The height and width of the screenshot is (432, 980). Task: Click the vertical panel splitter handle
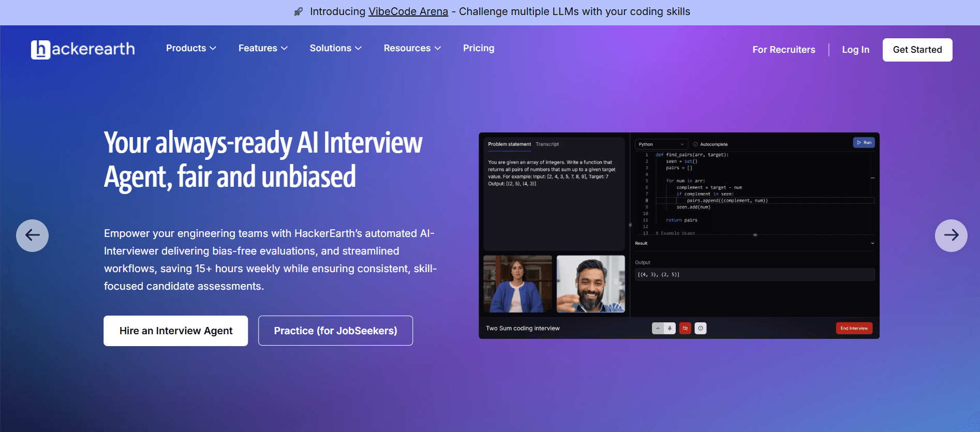[x=630, y=225]
